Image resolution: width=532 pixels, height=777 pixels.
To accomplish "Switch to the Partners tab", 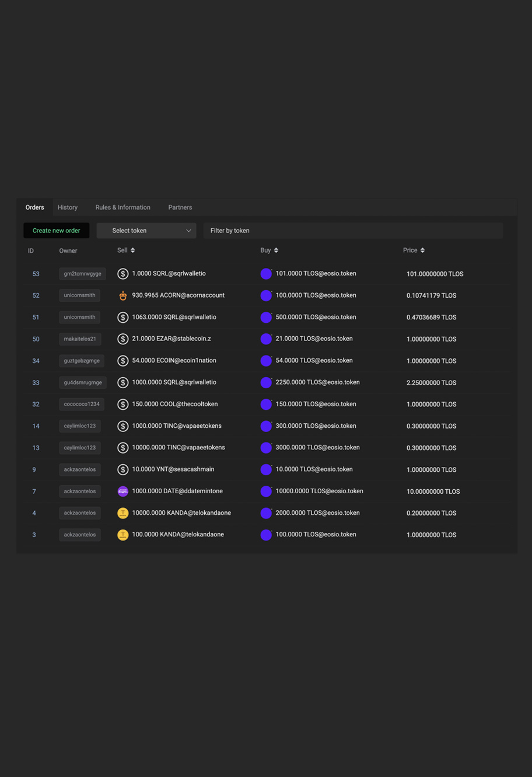I will point(180,207).
